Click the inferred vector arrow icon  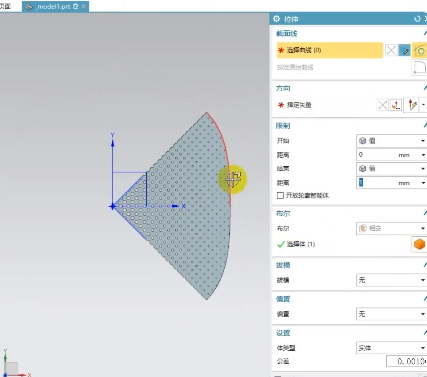pyautogui.click(x=412, y=105)
